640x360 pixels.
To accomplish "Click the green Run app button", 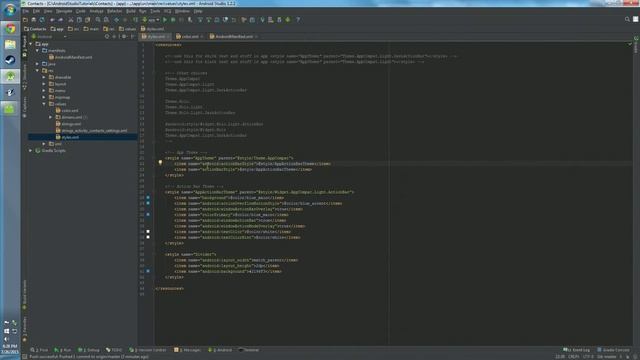I will pos(165,20).
